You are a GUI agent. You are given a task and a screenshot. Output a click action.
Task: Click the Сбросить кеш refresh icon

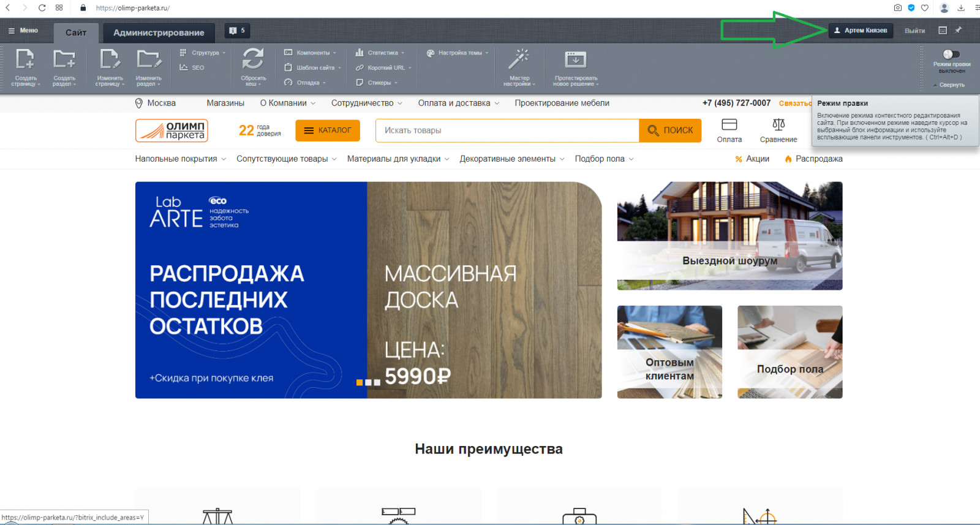point(253,59)
